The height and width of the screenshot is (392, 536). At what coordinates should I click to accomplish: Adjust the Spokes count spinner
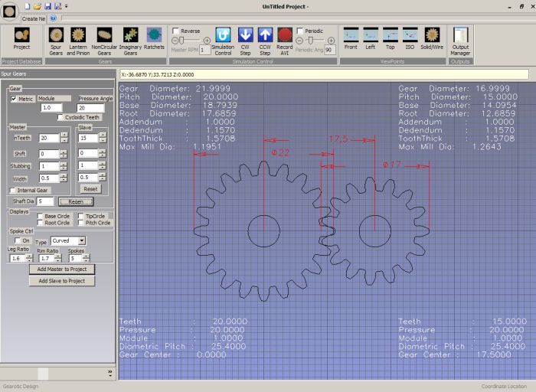[x=87, y=258]
